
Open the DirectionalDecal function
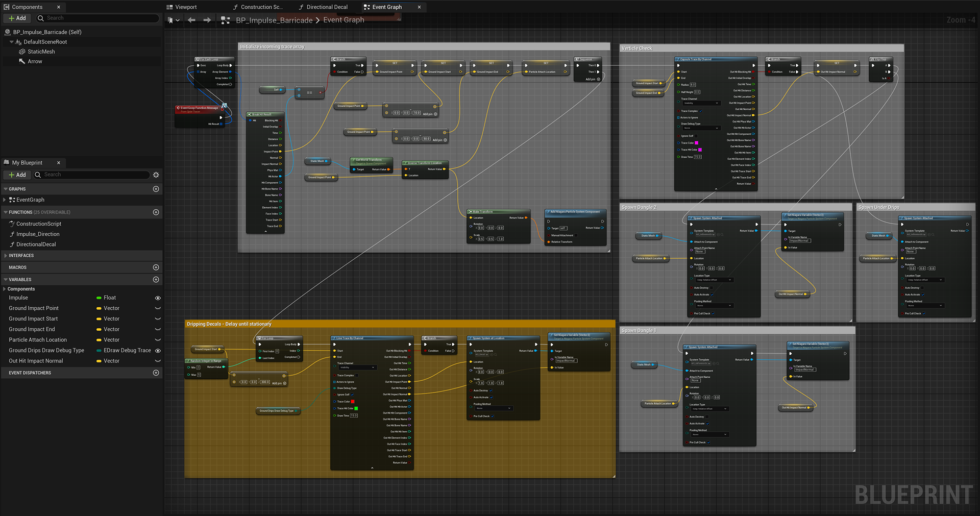[36, 244]
